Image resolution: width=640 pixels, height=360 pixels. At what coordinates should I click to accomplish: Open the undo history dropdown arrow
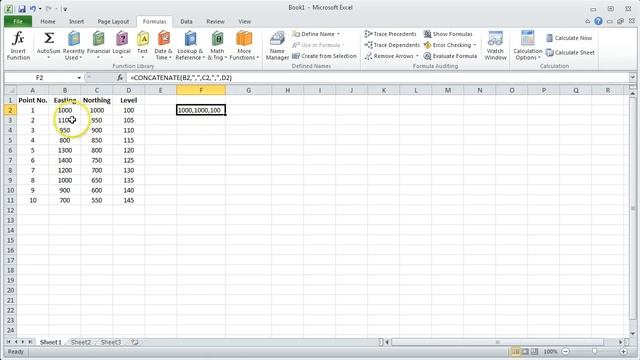tap(40, 8)
